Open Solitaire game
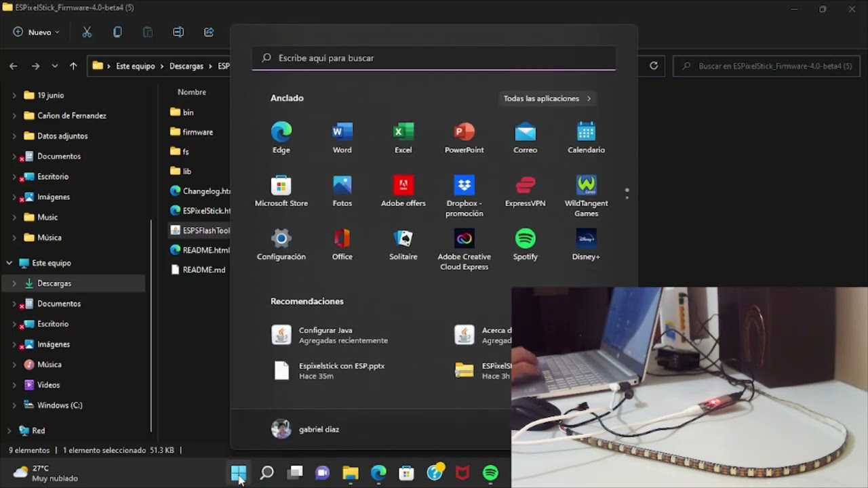868x488 pixels. pyautogui.click(x=403, y=245)
